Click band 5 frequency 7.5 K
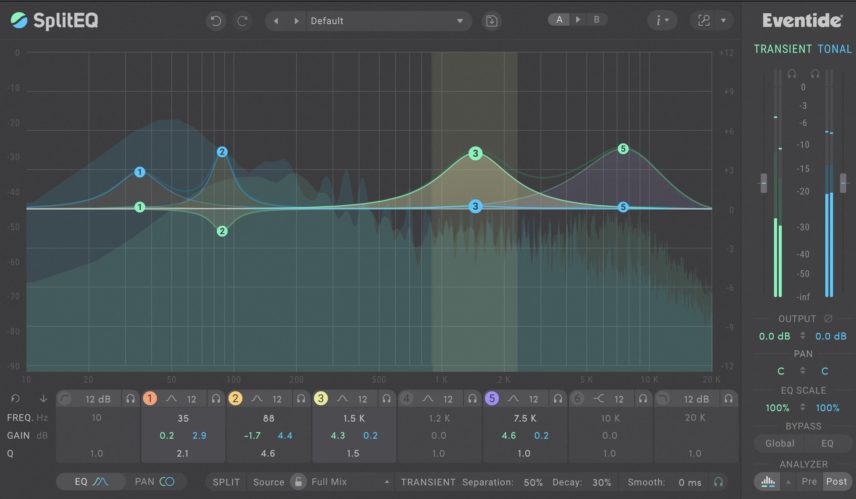This screenshot has width=856, height=499. click(x=525, y=418)
